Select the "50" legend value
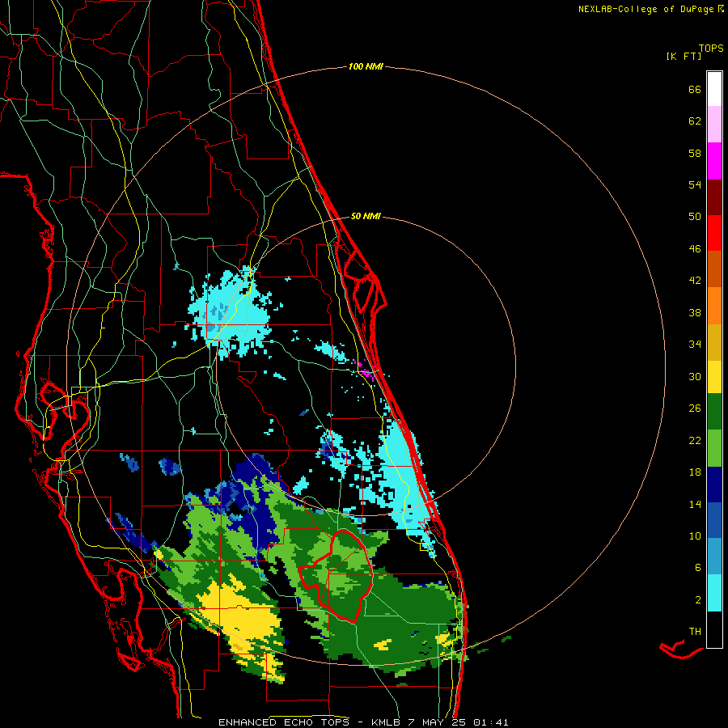 click(695, 217)
